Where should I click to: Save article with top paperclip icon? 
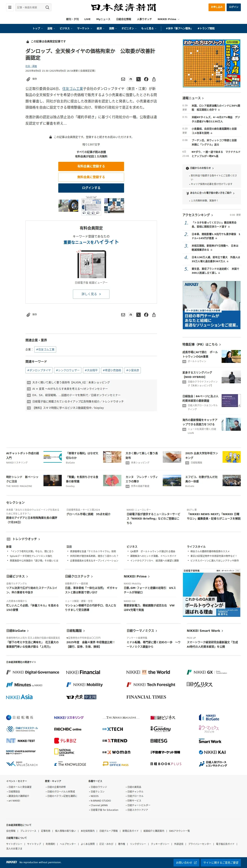tap(28, 79)
